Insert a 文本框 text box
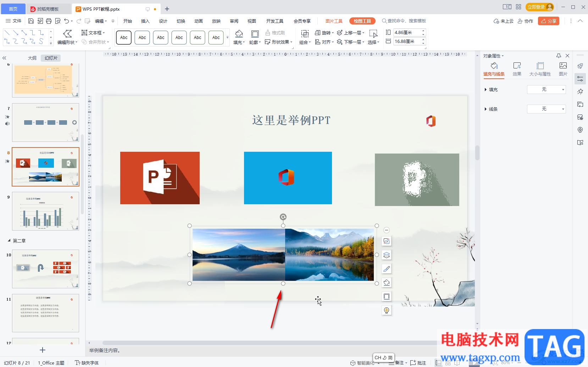Image resolution: width=588 pixels, height=367 pixels. point(93,33)
